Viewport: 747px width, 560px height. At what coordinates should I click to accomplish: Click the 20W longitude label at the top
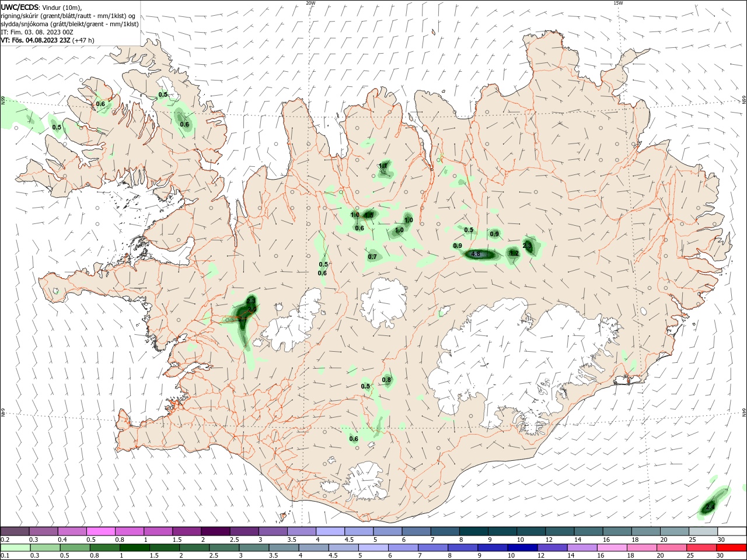point(310,3)
